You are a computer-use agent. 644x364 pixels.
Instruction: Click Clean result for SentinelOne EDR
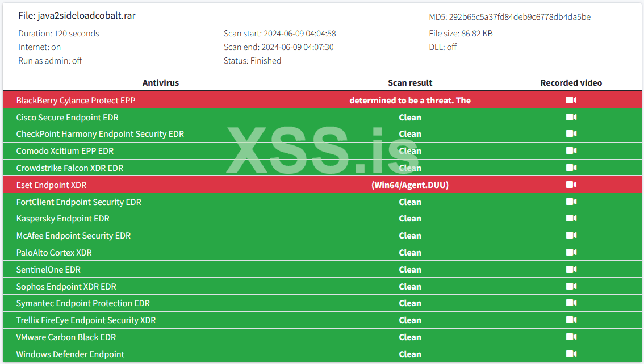[x=410, y=270]
